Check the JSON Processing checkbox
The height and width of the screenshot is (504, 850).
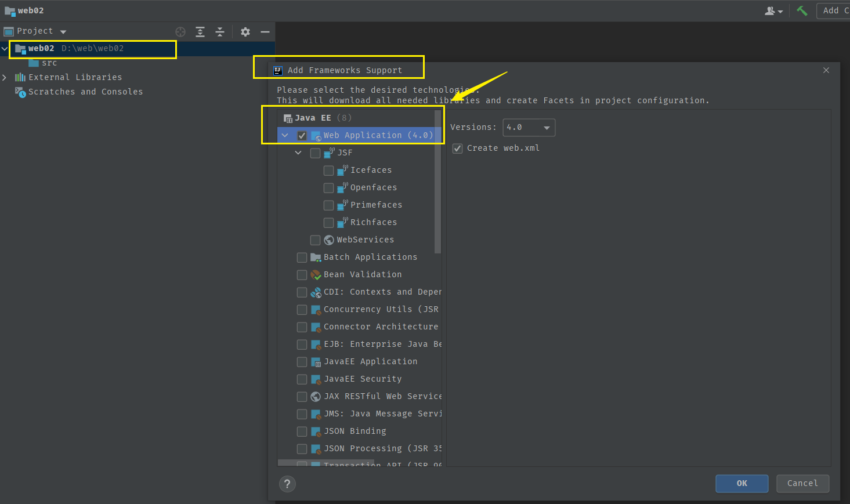(302, 449)
